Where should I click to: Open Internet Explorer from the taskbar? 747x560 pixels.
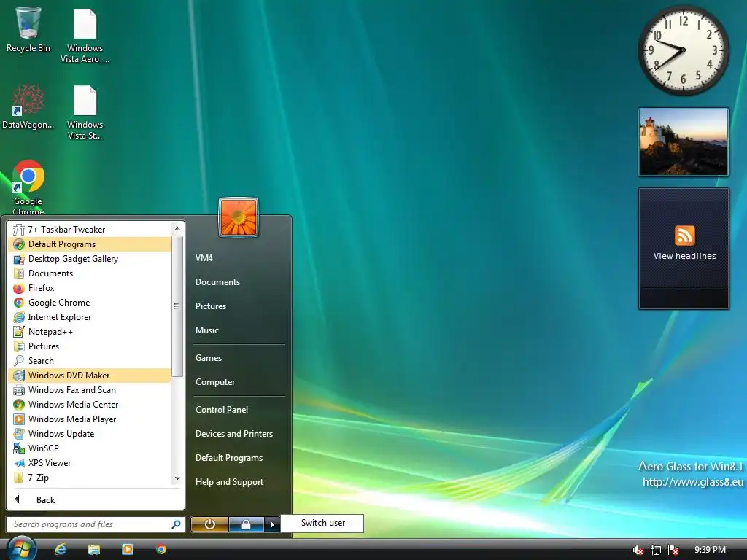click(x=61, y=550)
